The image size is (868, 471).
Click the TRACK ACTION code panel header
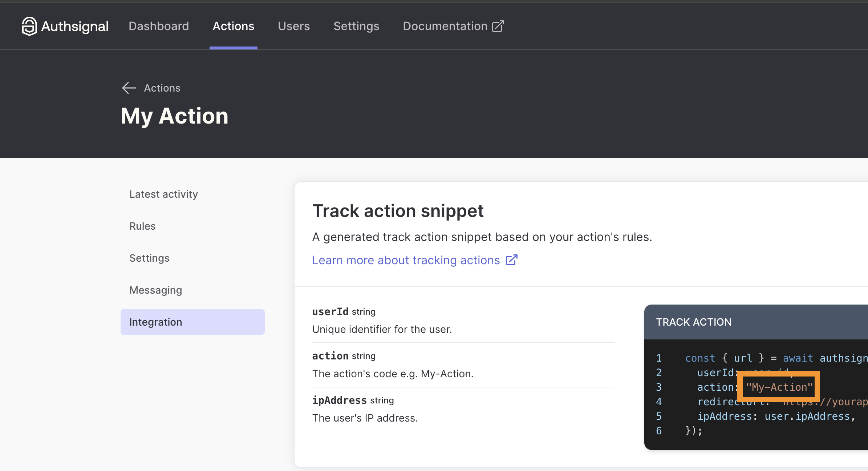[756, 322]
